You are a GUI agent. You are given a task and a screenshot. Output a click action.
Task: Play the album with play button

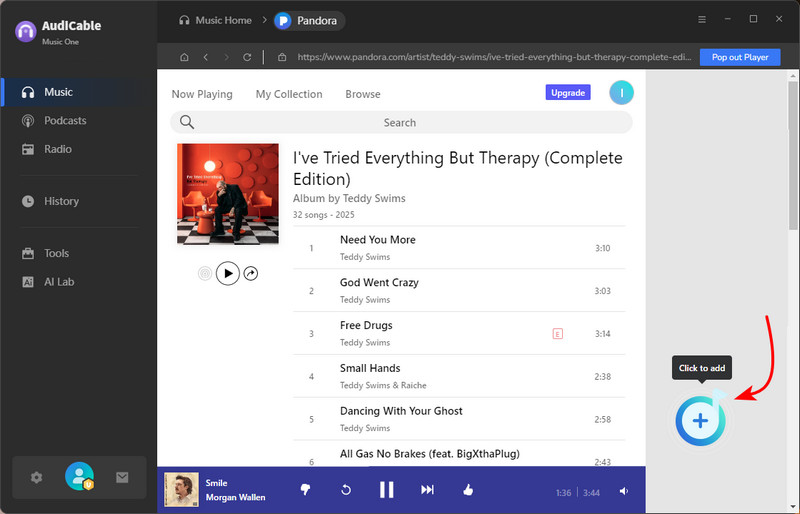tap(228, 274)
